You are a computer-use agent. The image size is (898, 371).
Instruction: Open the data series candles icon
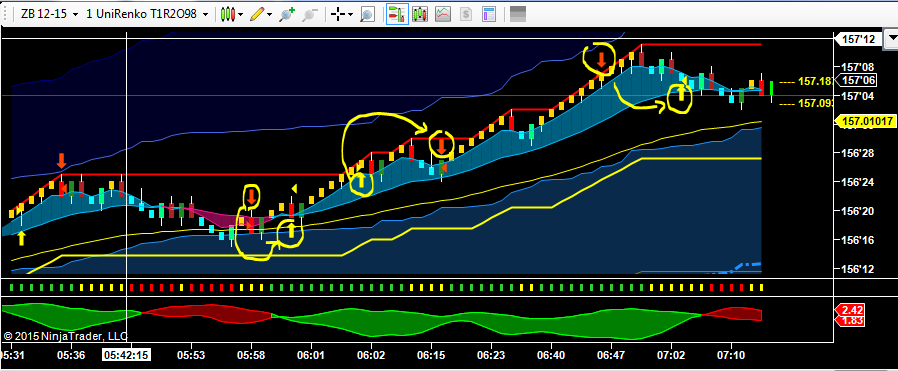421,14
